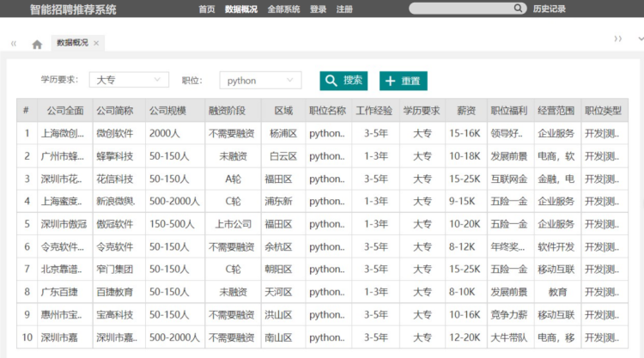Click the 智能招聘推荐系统 title
644x358 pixels.
(x=73, y=9)
